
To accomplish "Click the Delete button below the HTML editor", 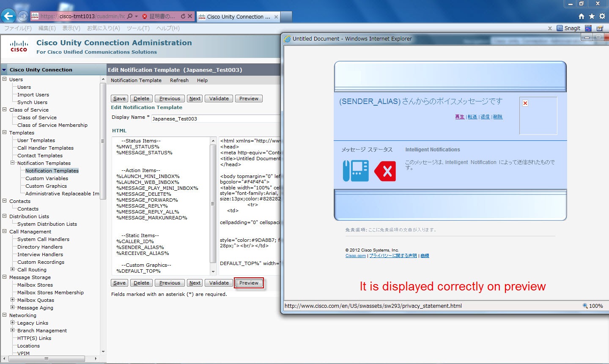I will pyautogui.click(x=141, y=283).
